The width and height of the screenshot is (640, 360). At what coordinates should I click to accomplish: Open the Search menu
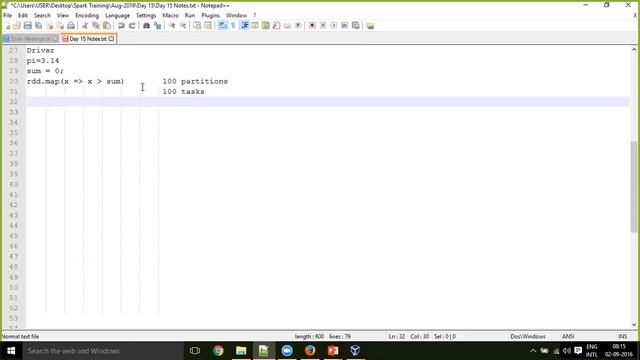[42, 16]
